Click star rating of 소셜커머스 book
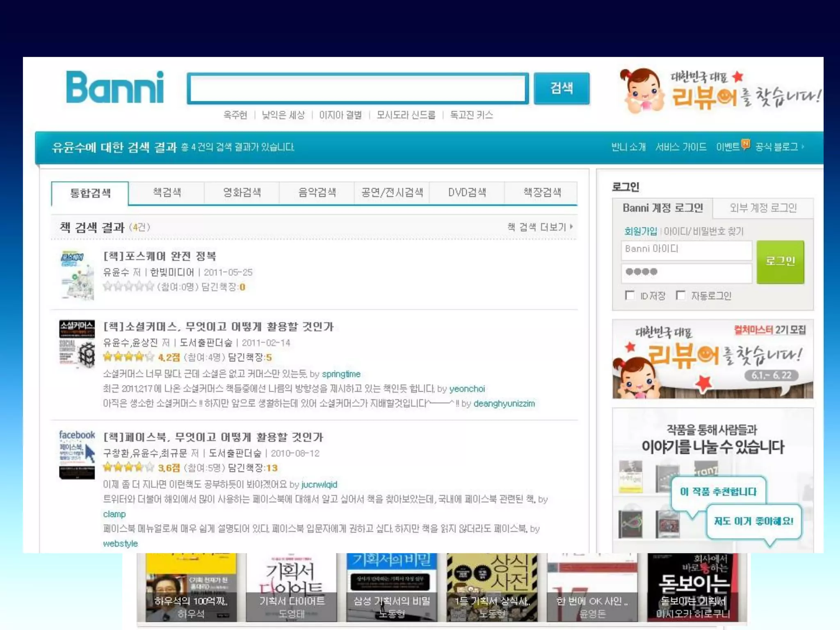Image resolution: width=840 pixels, height=630 pixels. 128,357
